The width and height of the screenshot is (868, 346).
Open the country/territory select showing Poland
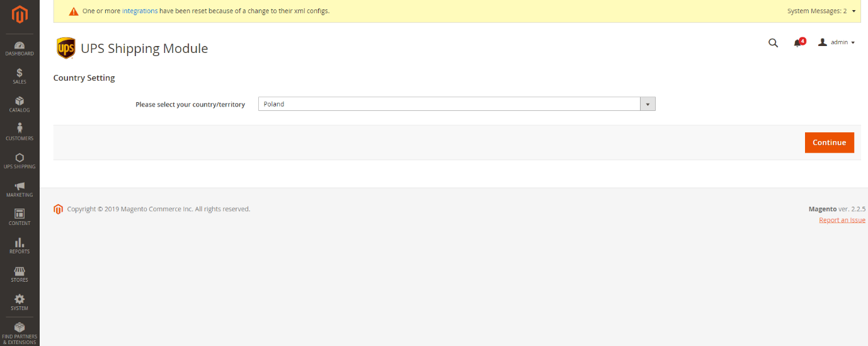457,104
